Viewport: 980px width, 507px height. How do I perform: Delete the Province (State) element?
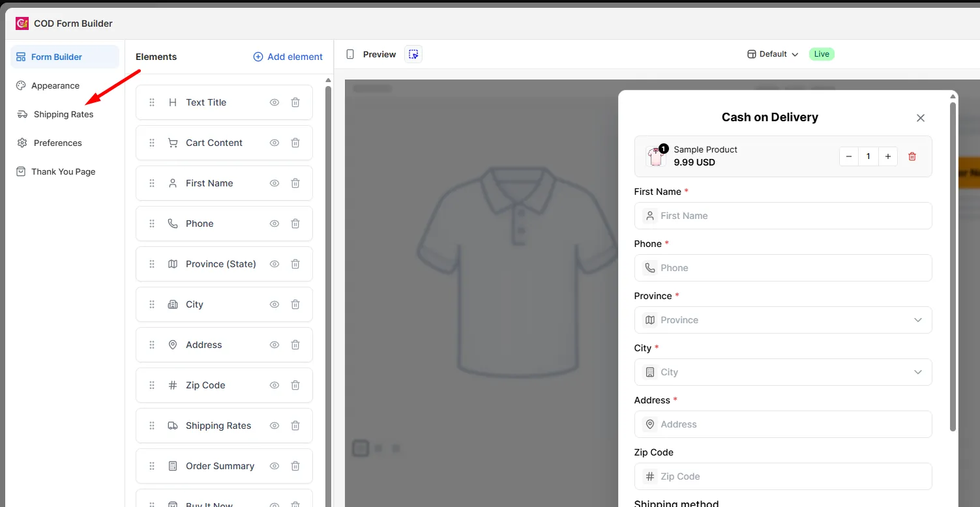[295, 264]
